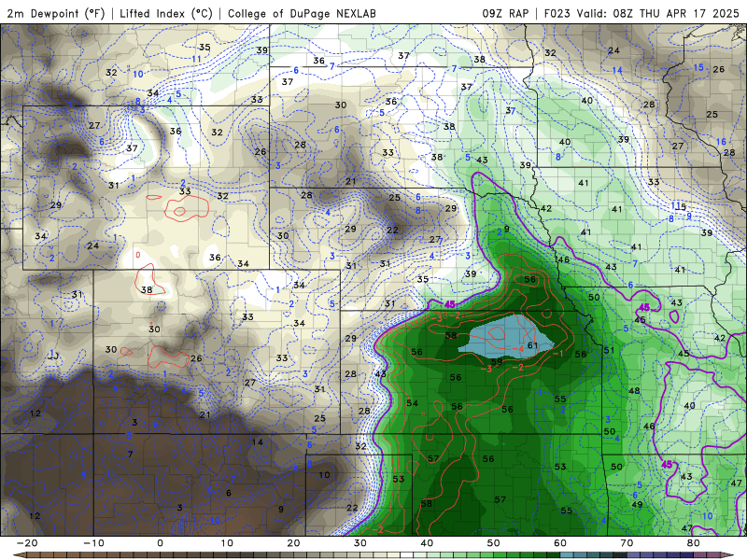
Task: Click the '59' dewpoint value on the map
Action: 497,362
